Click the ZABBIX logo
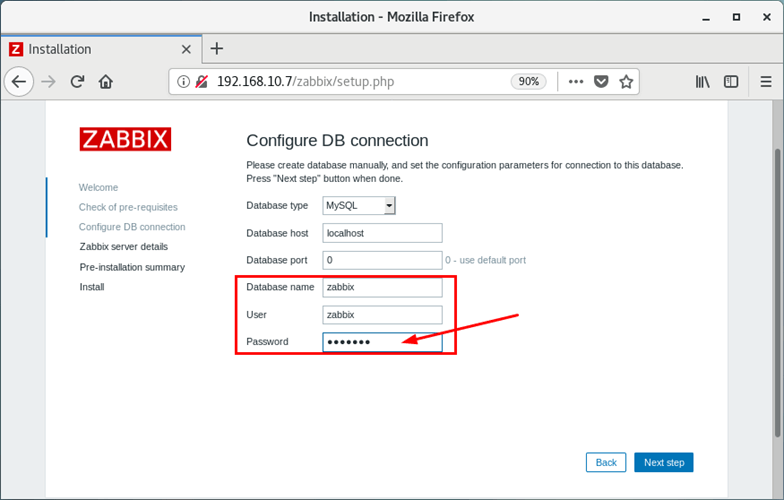The height and width of the screenshot is (500, 784). (125, 139)
